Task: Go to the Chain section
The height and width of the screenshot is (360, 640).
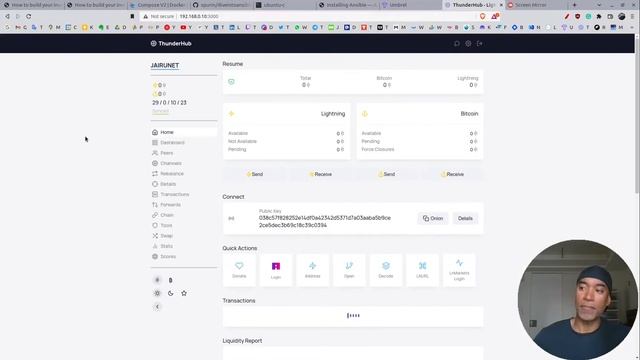Action: pos(184,215)
